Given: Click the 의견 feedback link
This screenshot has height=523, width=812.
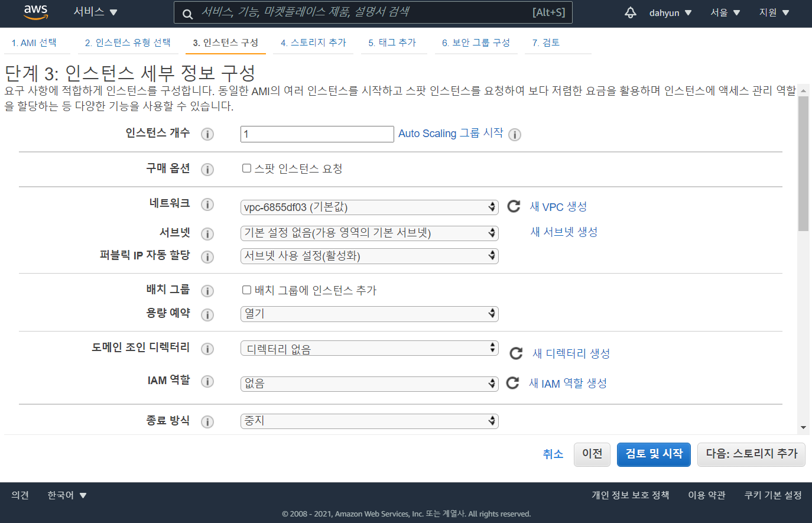Looking at the screenshot, I should 20,495.
